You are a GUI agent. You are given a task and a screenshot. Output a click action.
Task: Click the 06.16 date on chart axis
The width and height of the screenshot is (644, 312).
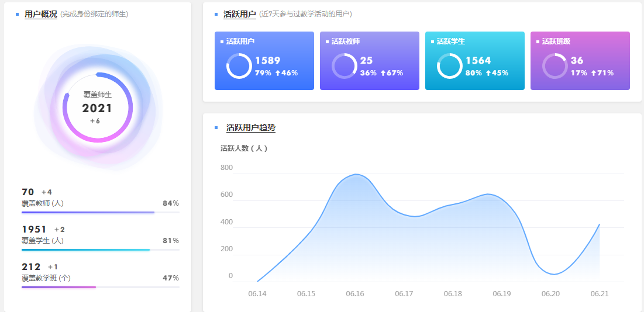pos(355,294)
